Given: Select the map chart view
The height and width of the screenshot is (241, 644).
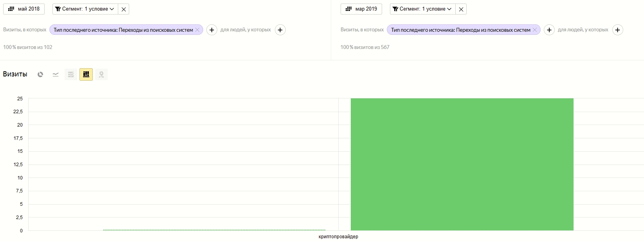Looking at the screenshot, I should click(x=101, y=74).
